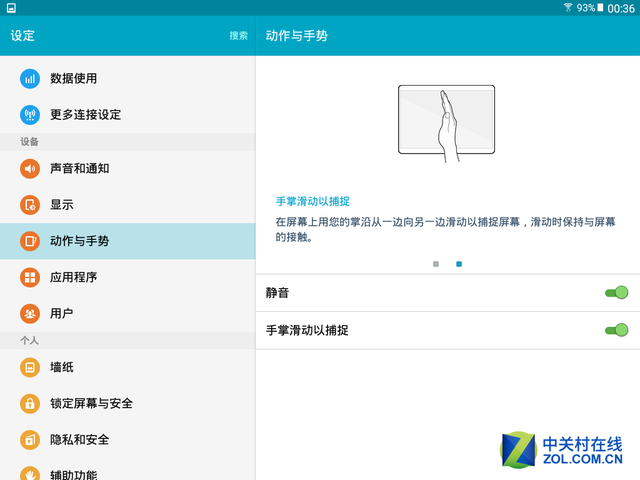The height and width of the screenshot is (480, 640).
Task: Switch to the first tutorial page dot
Action: click(436, 264)
